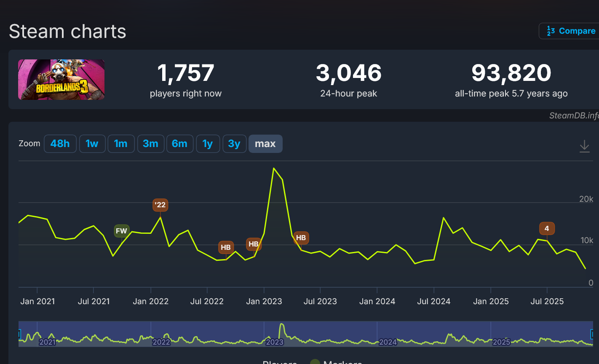Open the Borderlands 3 game thumbnail
This screenshot has height=364, width=599.
tap(61, 80)
